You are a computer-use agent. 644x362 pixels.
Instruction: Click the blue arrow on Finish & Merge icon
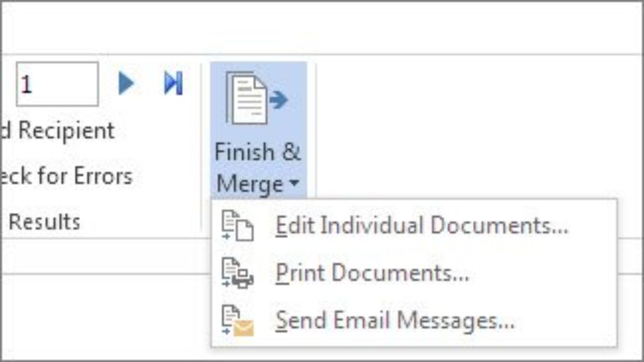279,100
